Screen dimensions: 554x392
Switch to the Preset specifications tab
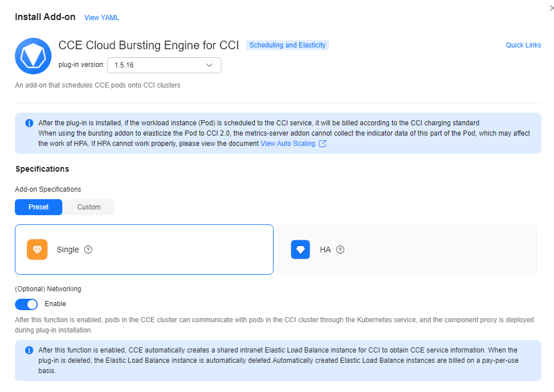[x=38, y=207]
